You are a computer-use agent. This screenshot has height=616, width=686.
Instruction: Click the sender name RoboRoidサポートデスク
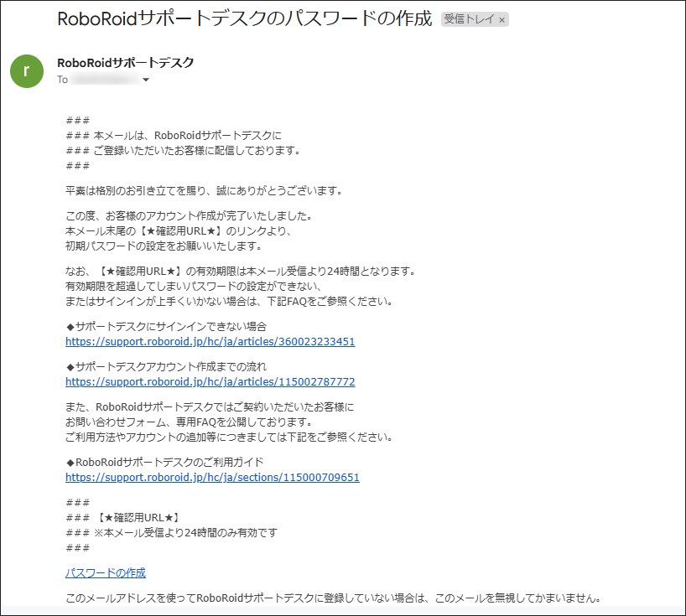pos(125,63)
